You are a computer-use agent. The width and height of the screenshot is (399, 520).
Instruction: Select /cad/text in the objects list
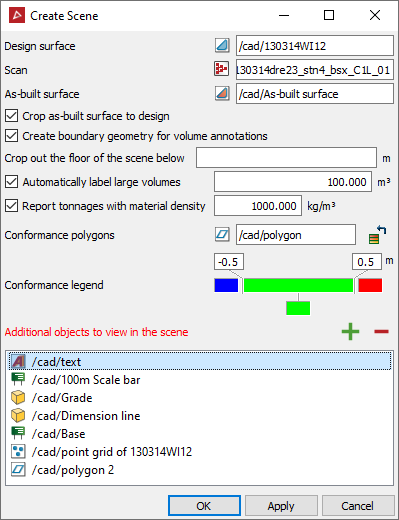pos(200,362)
